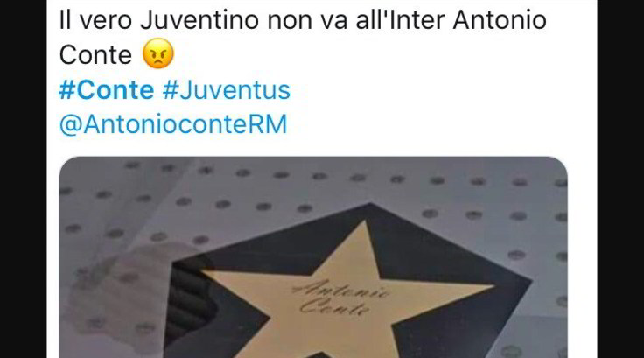Select the Antonio Conte signature on the star
644x358 pixels.
pyautogui.click(x=340, y=298)
